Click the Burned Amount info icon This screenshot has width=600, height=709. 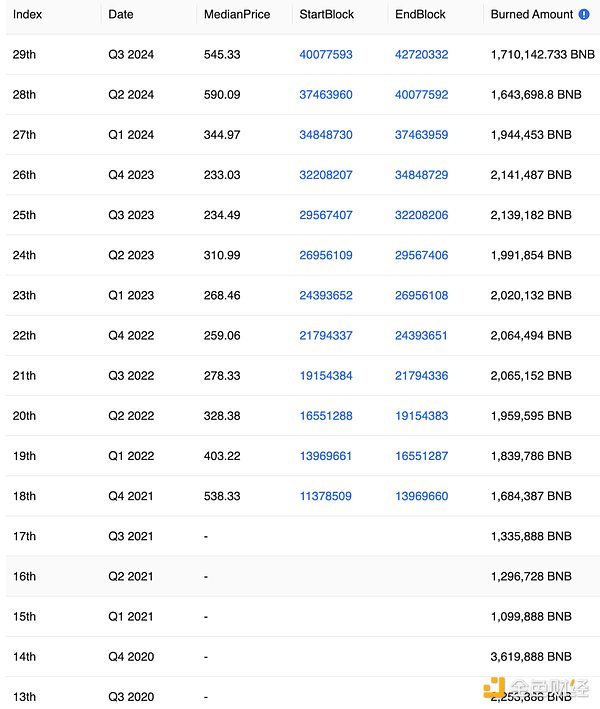[583, 15]
